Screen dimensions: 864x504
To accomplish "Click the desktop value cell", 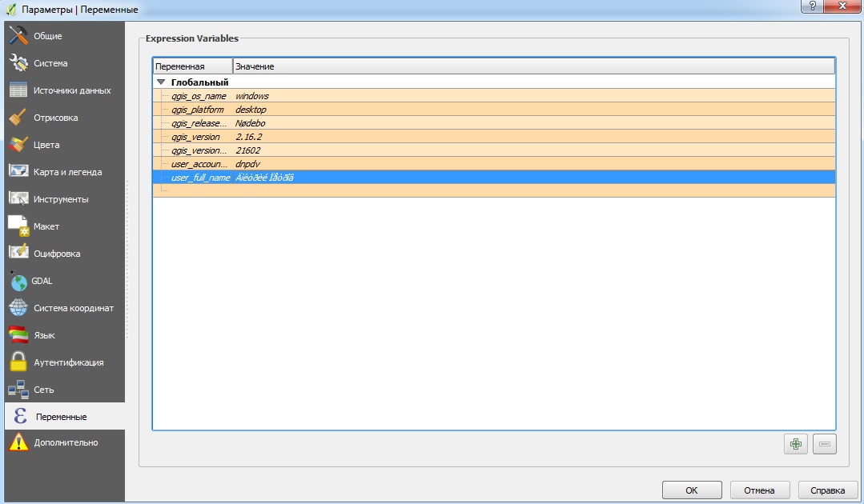I will click(x=251, y=110).
